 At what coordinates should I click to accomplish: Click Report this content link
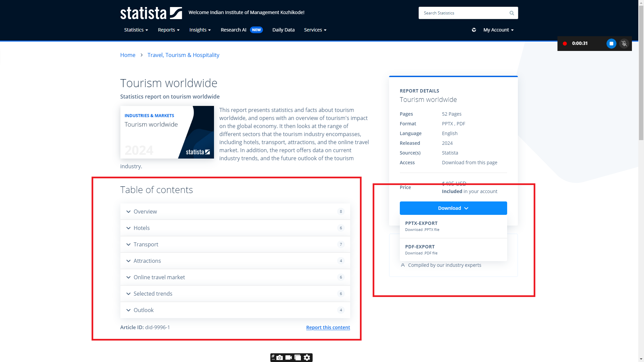tap(328, 327)
